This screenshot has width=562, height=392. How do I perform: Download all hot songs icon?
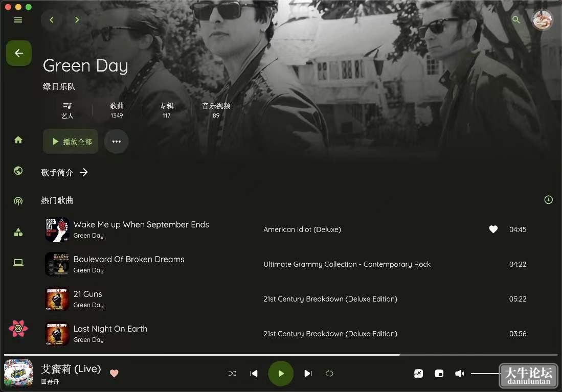pyautogui.click(x=548, y=200)
